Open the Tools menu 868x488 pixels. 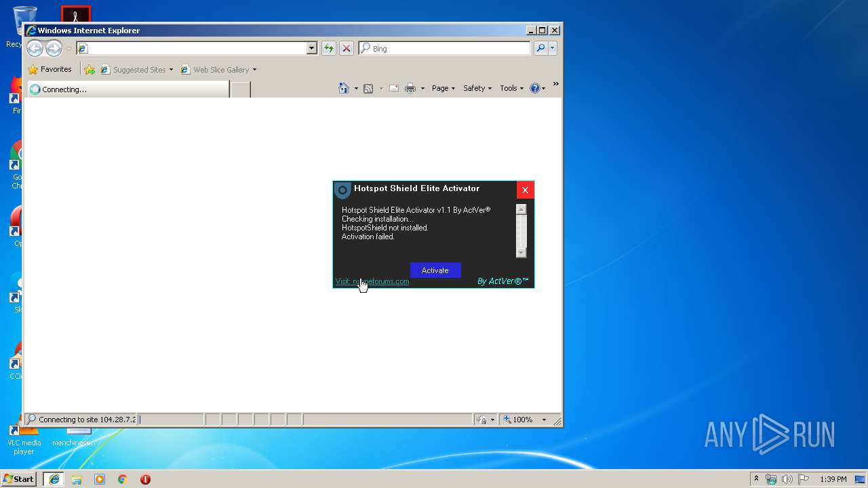[512, 88]
